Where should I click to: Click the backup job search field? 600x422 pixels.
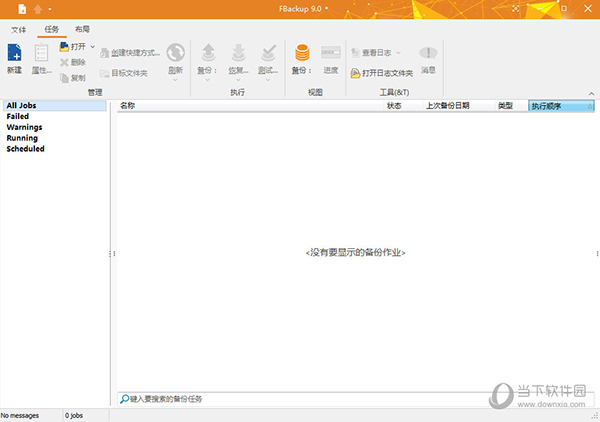coord(356,399)
